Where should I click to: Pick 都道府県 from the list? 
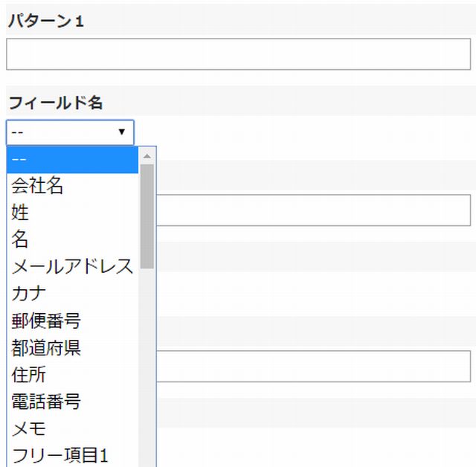[73, 347]
